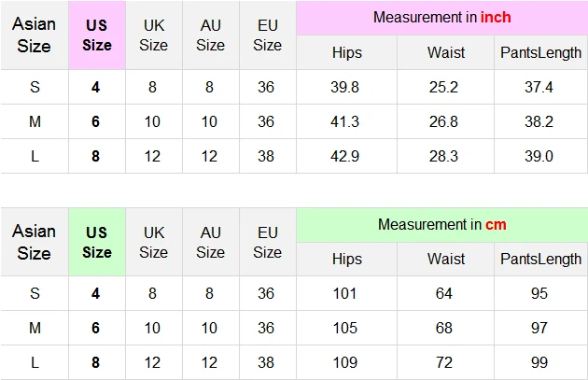The image size is (588, 380).
Task: Click the EU Size header in cm table
Action: tap(267, 243)
